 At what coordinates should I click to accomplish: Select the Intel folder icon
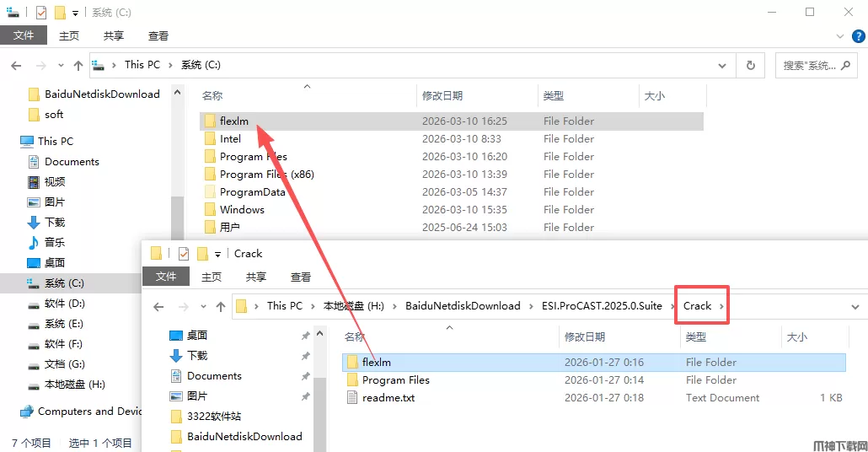tap(210, 138)
